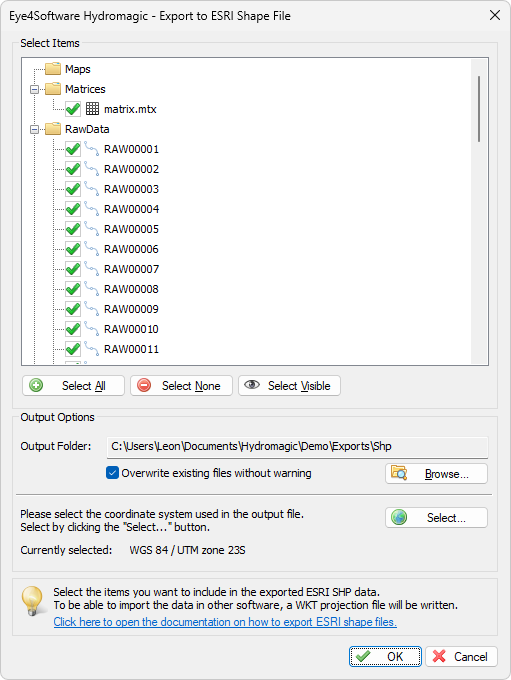
Task: Click the track icon beside RAW00007
Action: [x=92, y=268]
